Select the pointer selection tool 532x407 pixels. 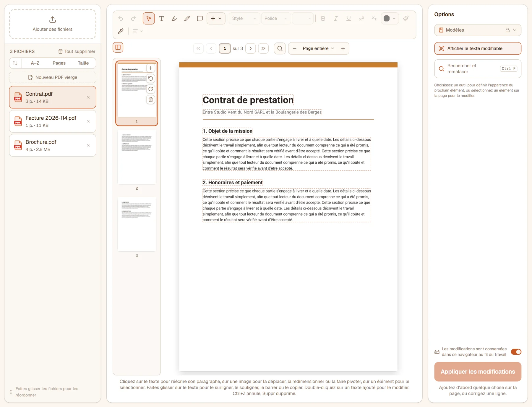pyautogui.click(x=149, y=18)
